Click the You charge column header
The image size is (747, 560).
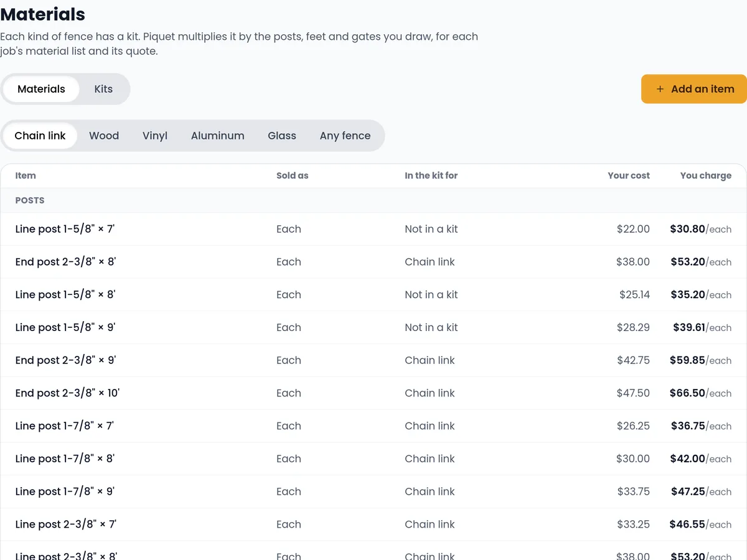[706, 175]
